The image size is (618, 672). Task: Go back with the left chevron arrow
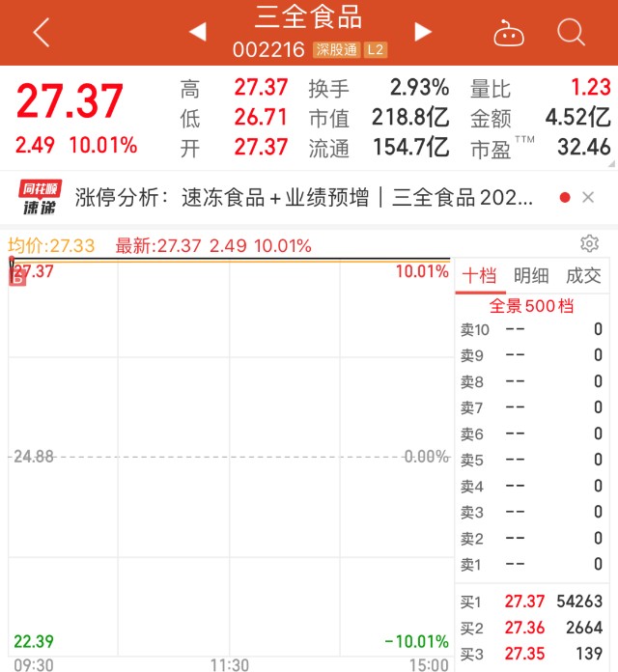pos(42,32)
